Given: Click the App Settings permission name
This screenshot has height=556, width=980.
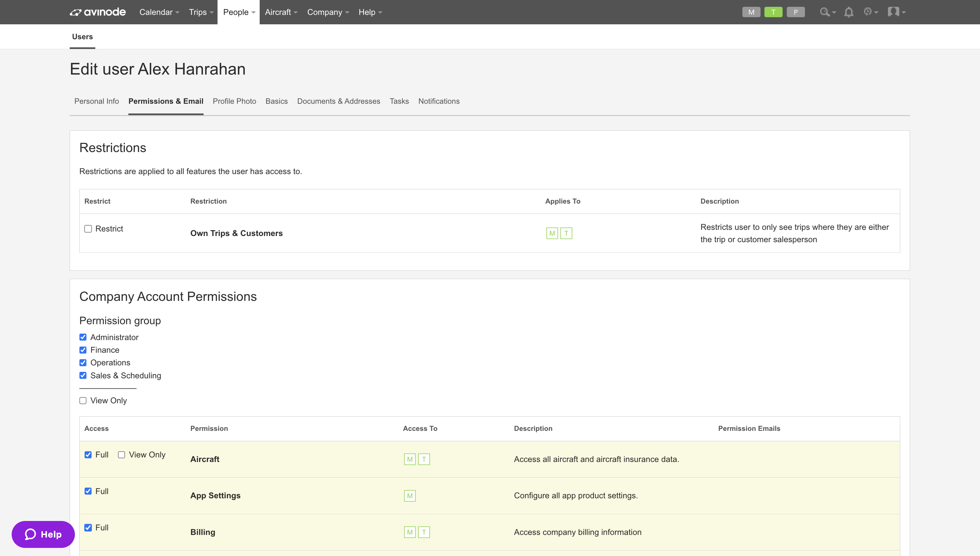Looking at the screenshot, I should tap(215, 496).
